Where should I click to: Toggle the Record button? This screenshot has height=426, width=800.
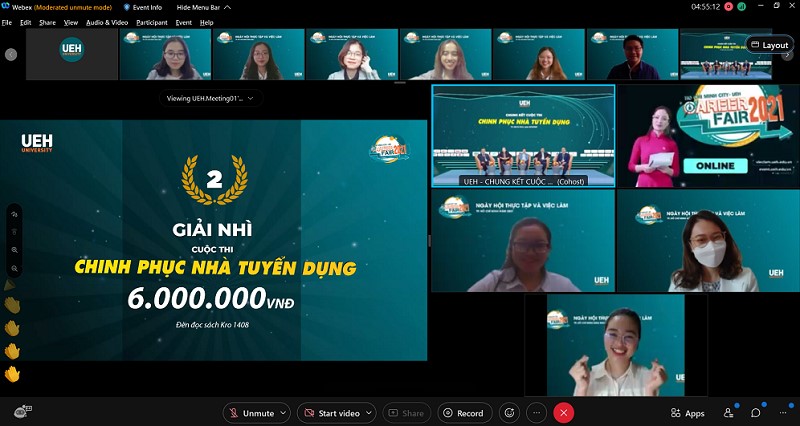(465, 413)
